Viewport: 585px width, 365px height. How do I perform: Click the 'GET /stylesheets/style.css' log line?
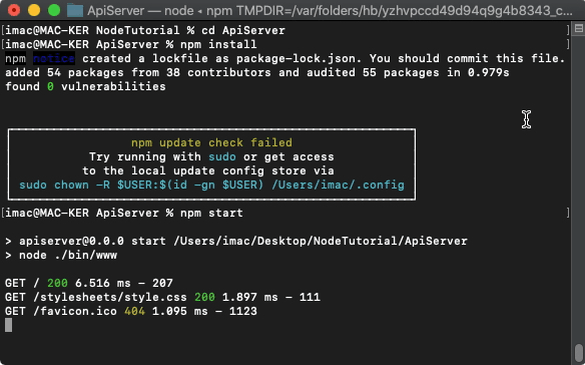(163, 297)
